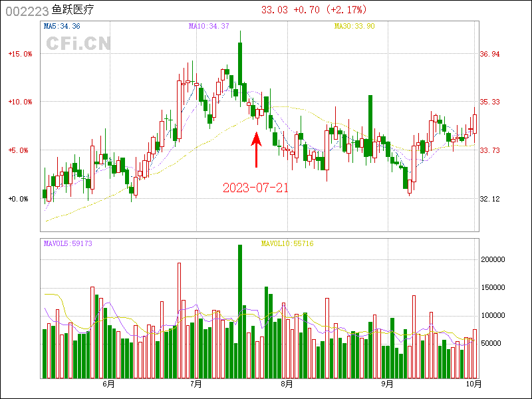This screenshot has height=399, width=532.
Task: Click the 35.33 price axis label
Action: 489,102
